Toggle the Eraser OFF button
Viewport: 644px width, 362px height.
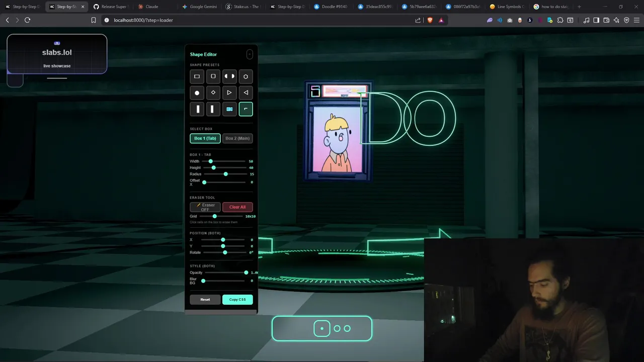pyautogui.click(x=205, y=207)
